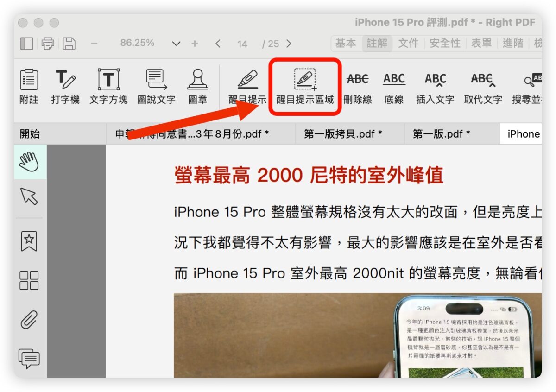
Task: Select the hand pan tool
Action: [29, 162]
